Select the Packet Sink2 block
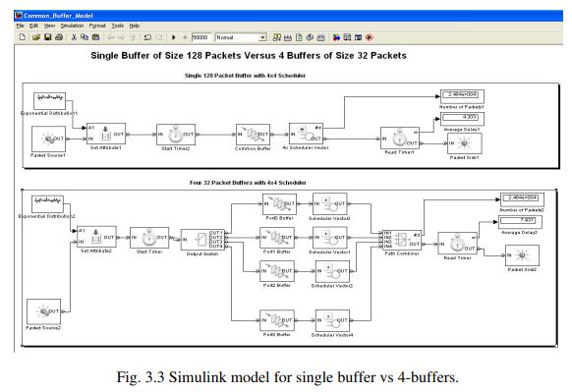572x392 pixels. coord(522,255)
